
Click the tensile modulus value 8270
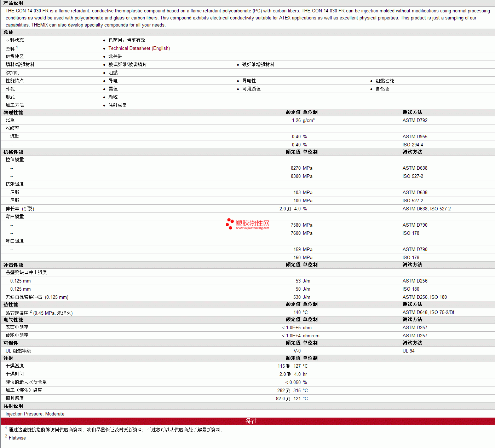(x=296, y=168)
